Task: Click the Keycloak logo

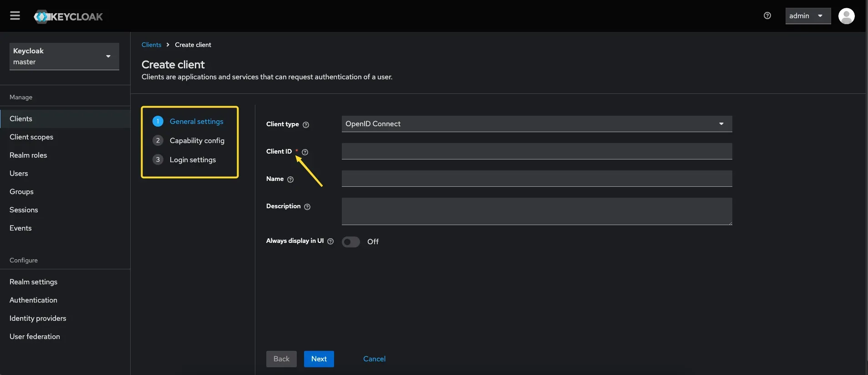Action: click(x=68, y=17)
